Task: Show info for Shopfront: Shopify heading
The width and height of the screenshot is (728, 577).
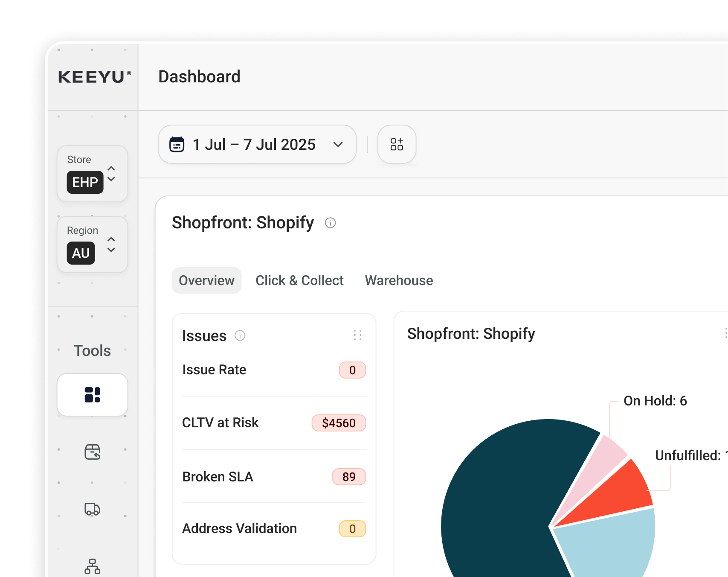Action: (x=331, y=223)
